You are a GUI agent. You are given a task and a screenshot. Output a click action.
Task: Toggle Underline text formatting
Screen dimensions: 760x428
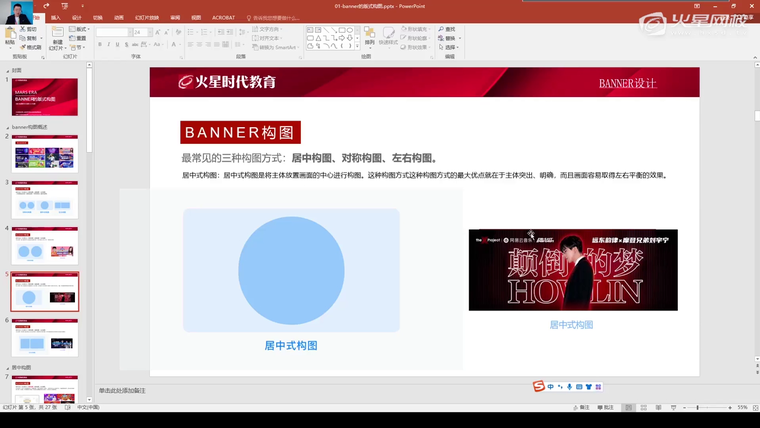point(118,45)
